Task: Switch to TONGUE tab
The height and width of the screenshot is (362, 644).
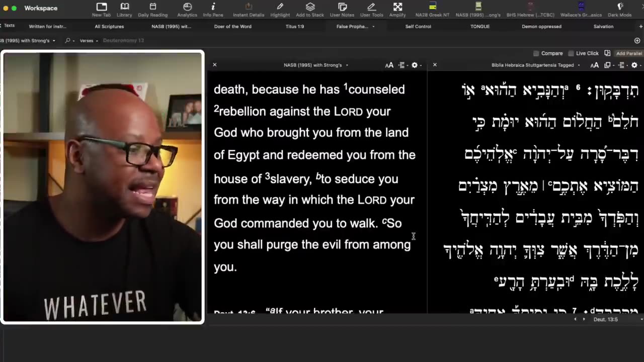Action: click(x=480, y=26)
